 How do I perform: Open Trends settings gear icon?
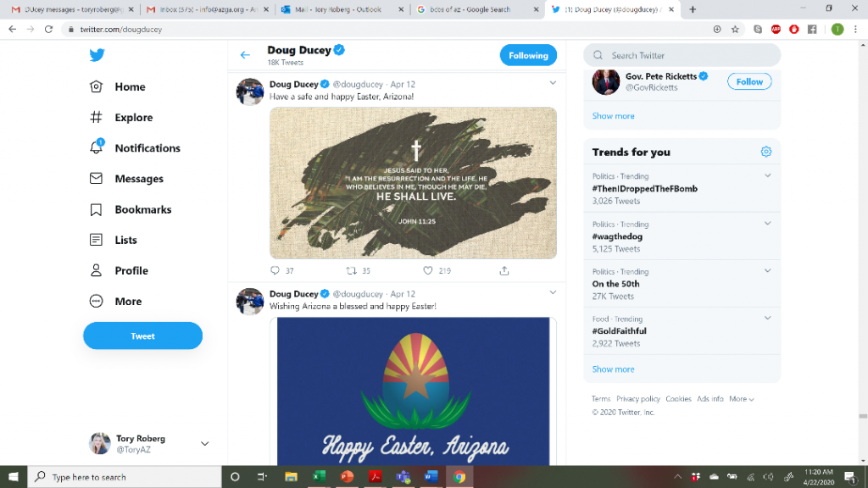pos(765,152)
